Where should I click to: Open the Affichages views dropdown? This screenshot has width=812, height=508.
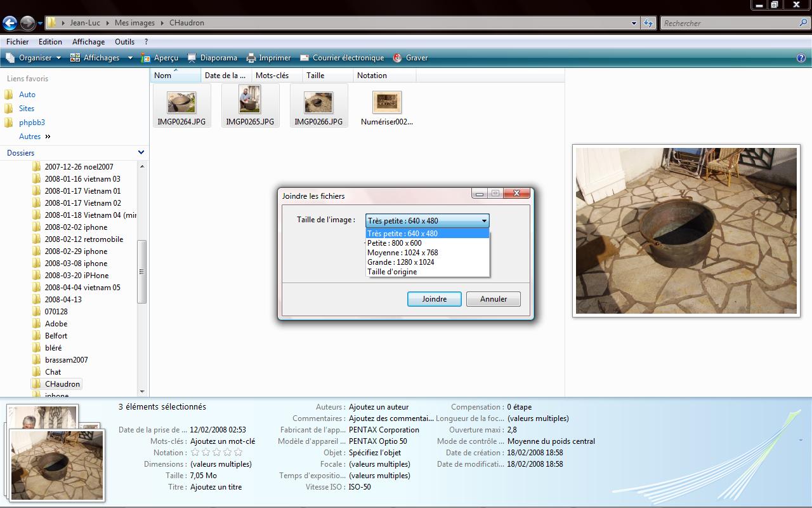click(x=101, y=58)
